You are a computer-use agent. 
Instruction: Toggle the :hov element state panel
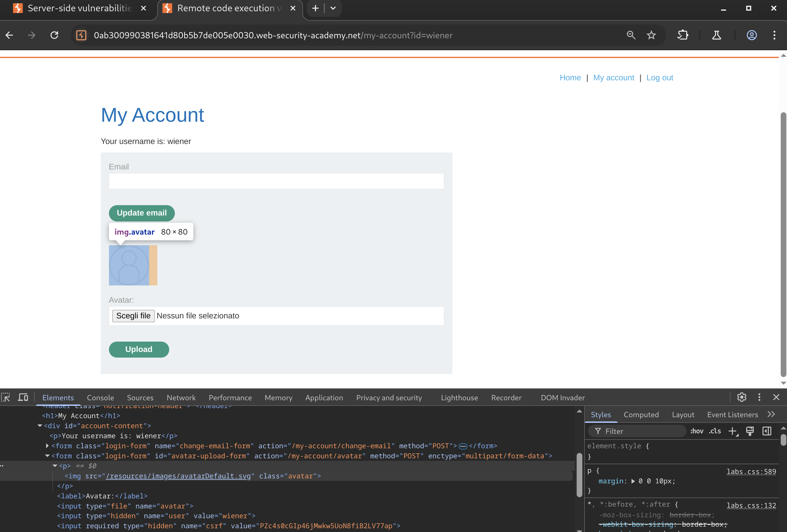pyautogui.click(x=697, y=431)
